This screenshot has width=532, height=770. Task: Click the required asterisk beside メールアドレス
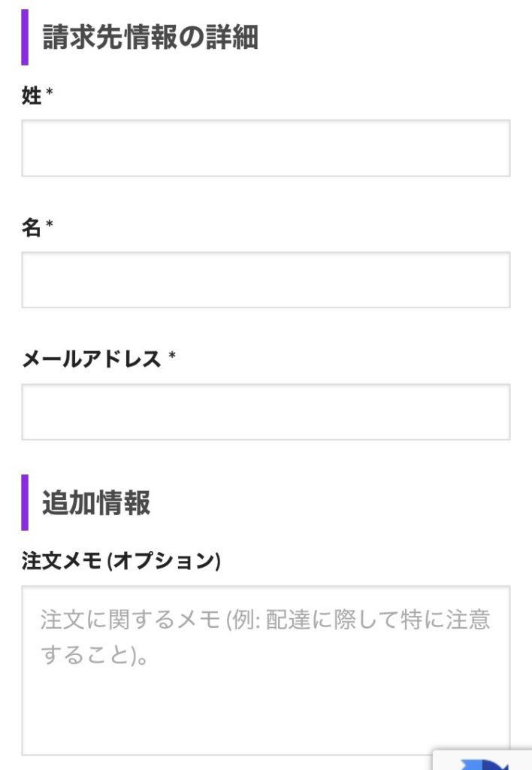pos(172,358)
